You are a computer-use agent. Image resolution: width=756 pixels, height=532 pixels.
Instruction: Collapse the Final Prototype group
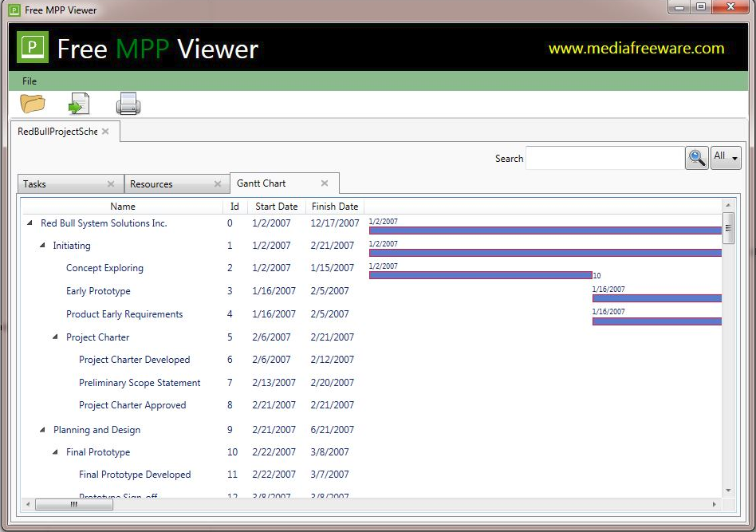click(x=56, y=452)
